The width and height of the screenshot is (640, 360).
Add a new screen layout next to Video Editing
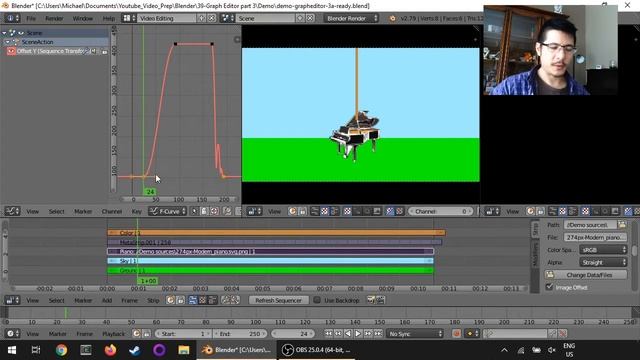pyautogui.click(x=202, y=18)
